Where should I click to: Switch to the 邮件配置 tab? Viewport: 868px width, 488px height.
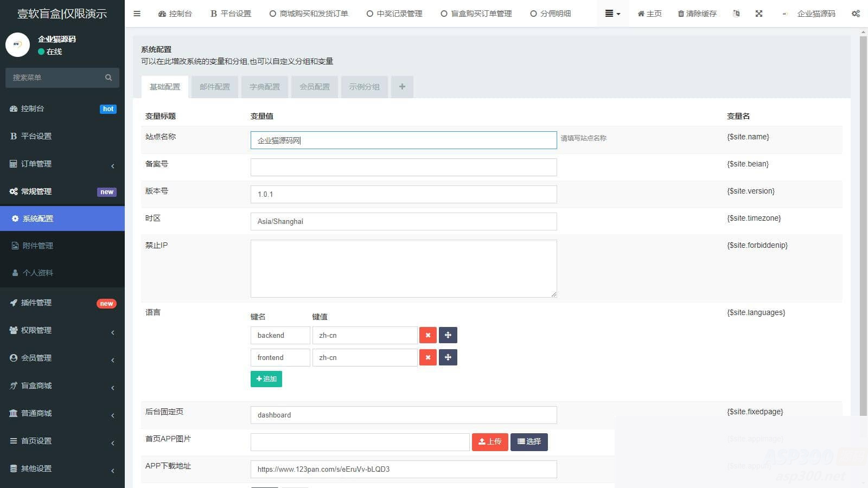tap(214, 87)
